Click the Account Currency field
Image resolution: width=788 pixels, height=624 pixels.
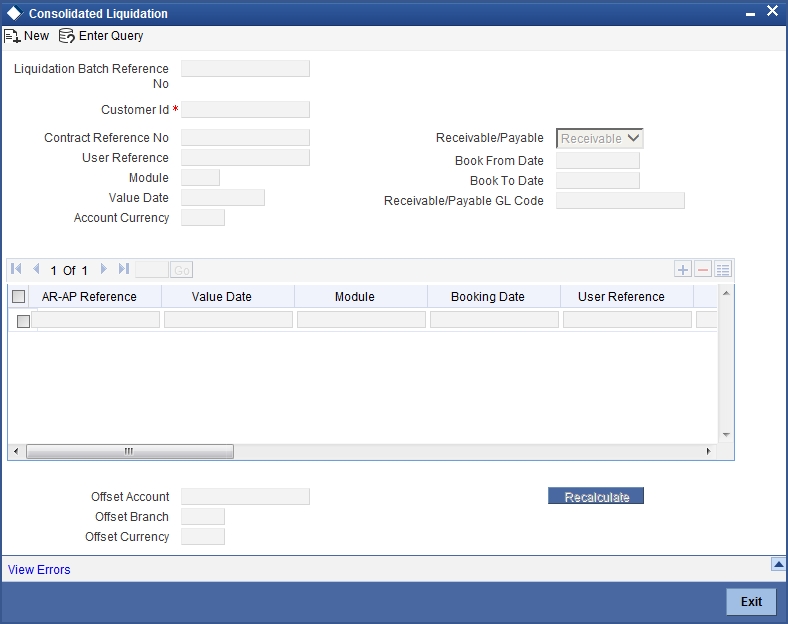pyautogui.click(x=203, y=218)
